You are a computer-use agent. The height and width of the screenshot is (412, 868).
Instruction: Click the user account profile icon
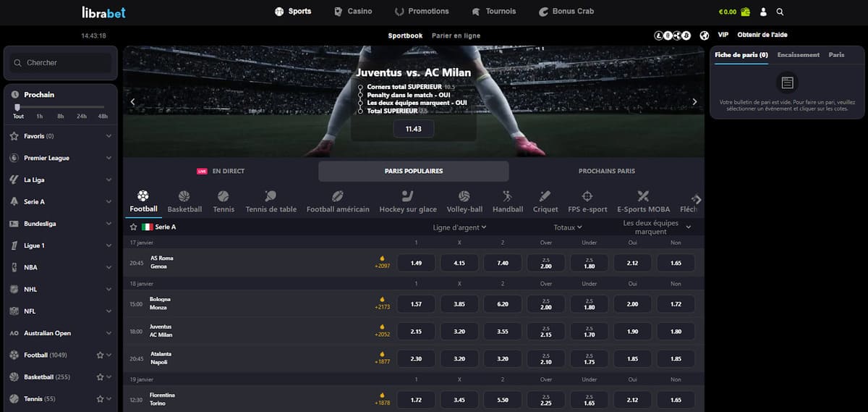(763, 12)
